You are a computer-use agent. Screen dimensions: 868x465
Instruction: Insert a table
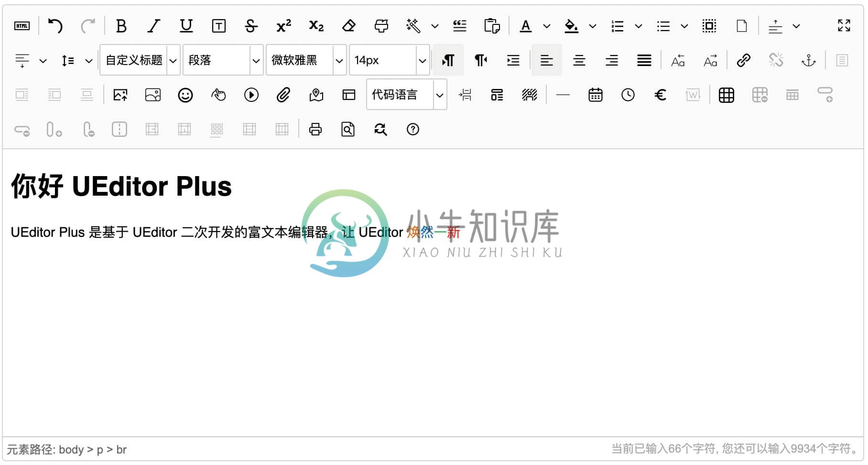click(727, 95)
